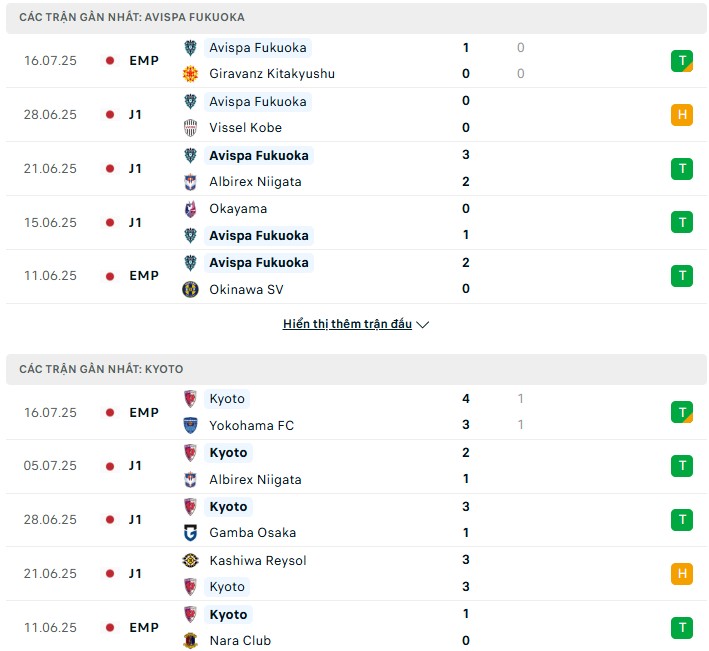Open the Kyoto team name on 05.07.25 match
Screen dimensions: 709x651
pos(228,453)
